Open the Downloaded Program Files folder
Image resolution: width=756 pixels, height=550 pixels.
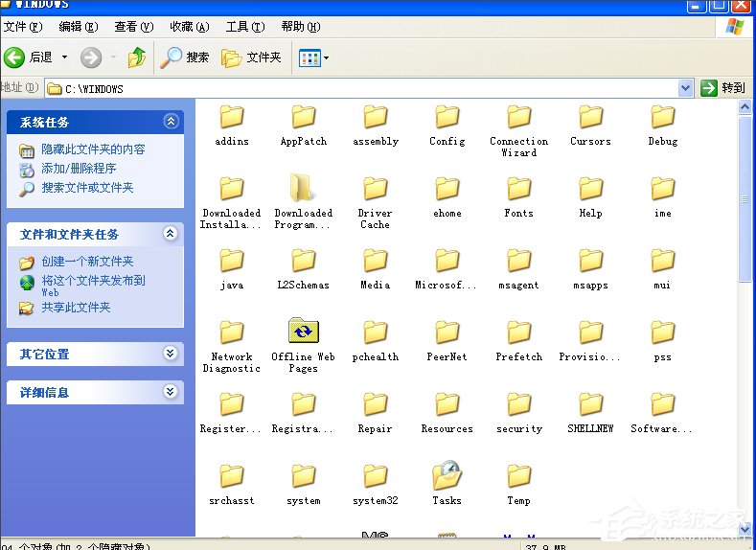[x=303, y=189]
